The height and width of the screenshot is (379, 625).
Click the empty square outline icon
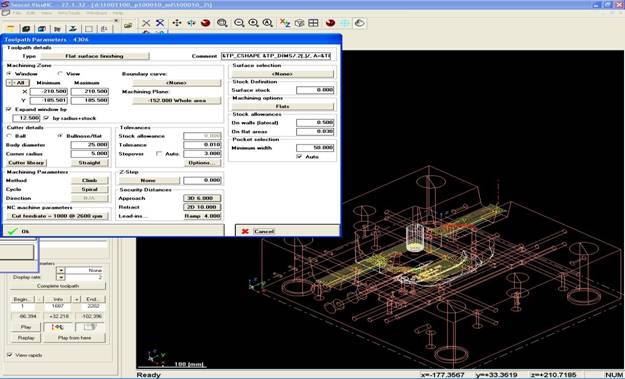pos(88,29)
